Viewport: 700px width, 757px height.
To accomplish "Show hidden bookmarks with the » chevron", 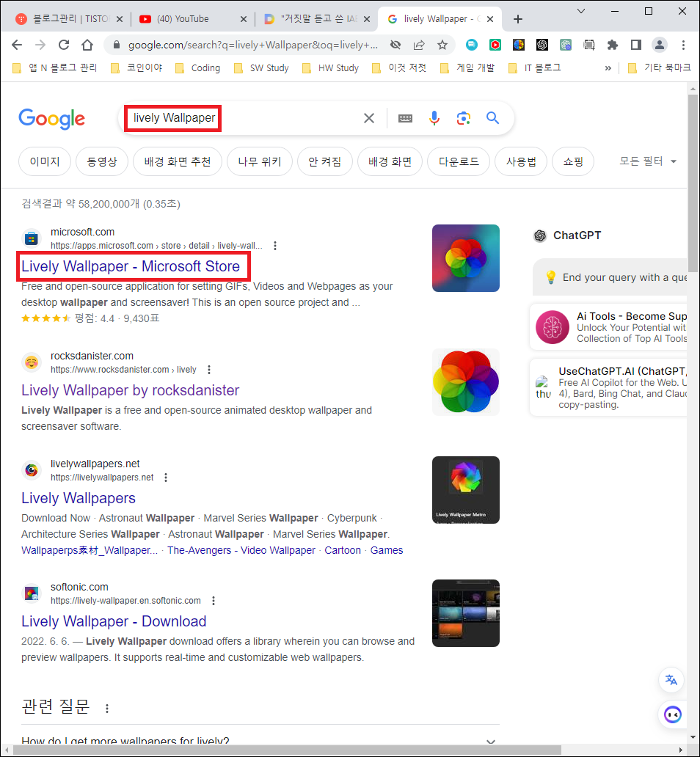I will coord(608,68).
